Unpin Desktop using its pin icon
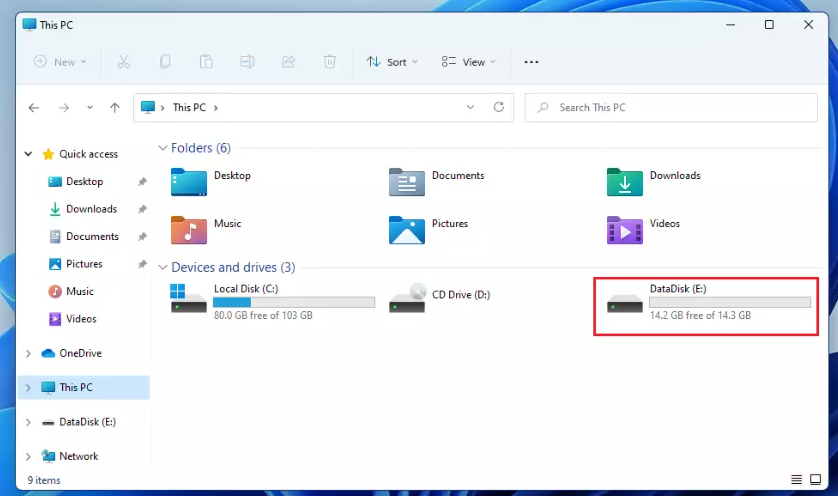The image size is (838, 496). (142, 182)
